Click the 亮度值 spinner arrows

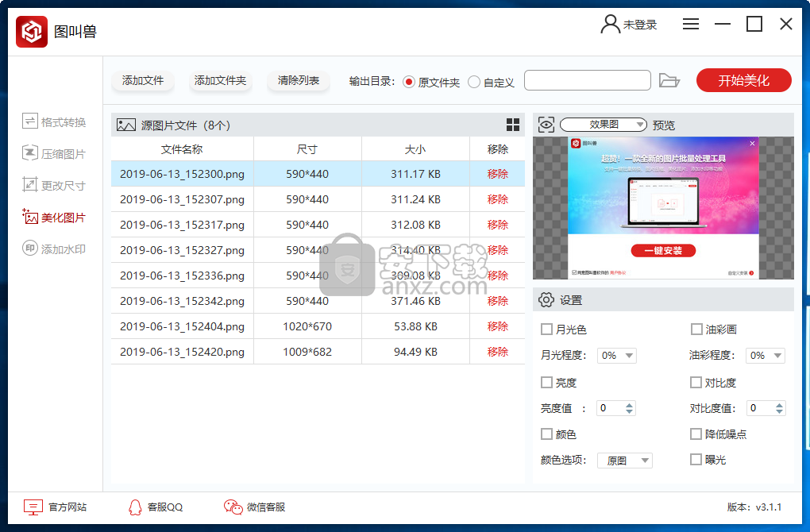tap(629, 408)
